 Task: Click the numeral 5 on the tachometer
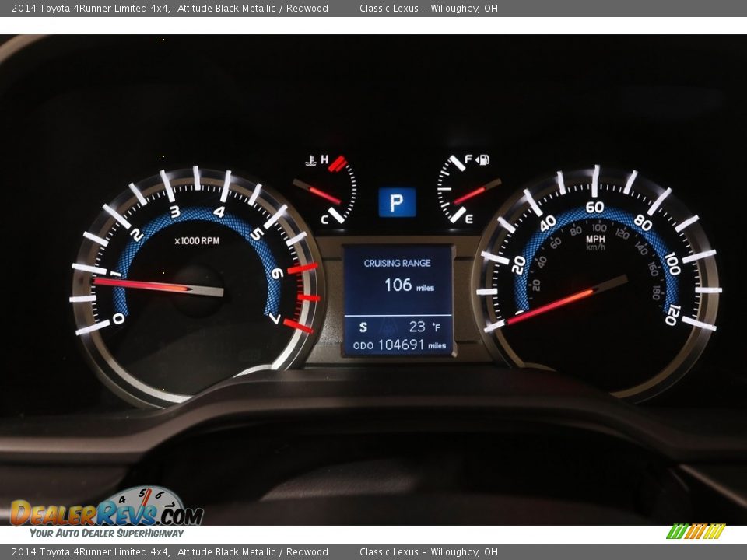(x=257, y=234)
